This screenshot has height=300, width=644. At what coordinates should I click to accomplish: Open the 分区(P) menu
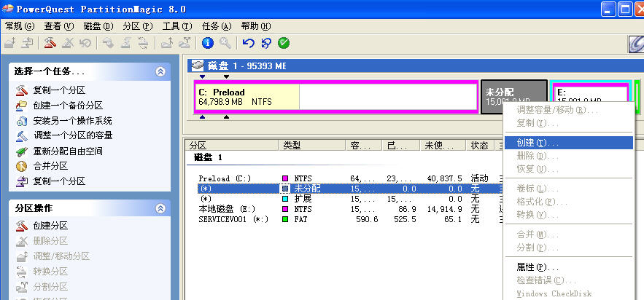[x=138, y=26]
